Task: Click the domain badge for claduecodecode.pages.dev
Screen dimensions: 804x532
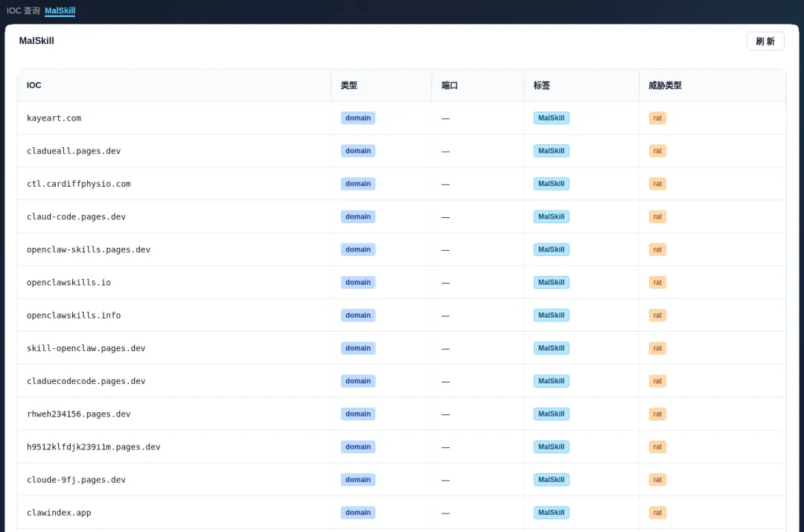Action: pyautogui.click(x=358, y=381)
